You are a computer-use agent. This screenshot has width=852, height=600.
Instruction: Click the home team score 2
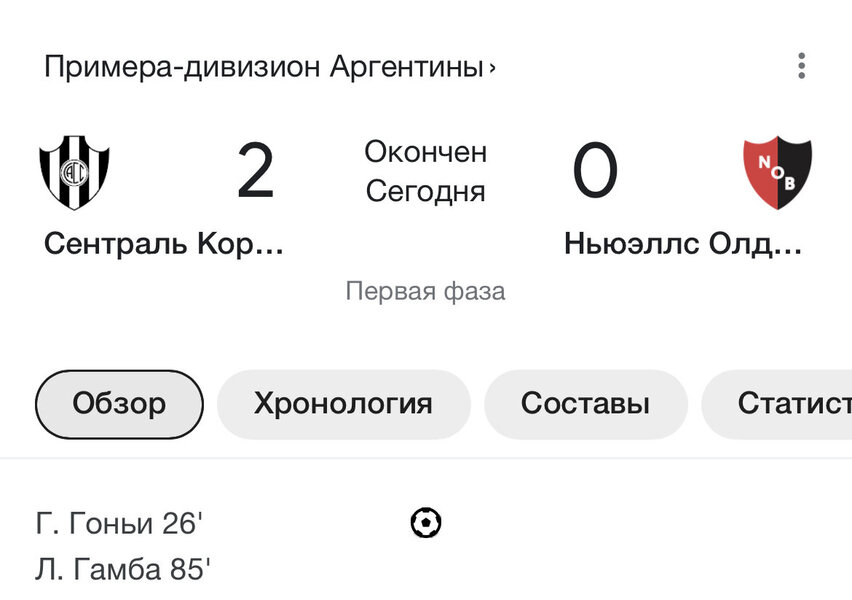[x=255, y=172]
